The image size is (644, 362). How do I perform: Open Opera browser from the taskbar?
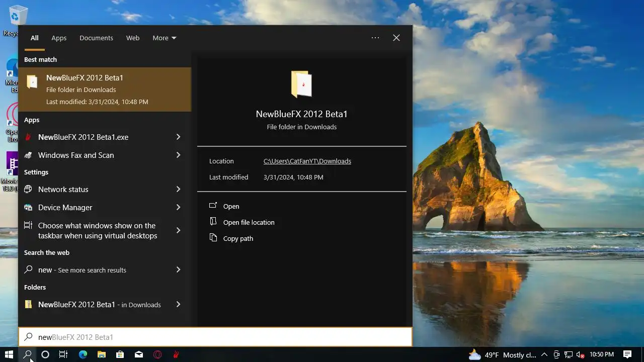click(157, 354)
